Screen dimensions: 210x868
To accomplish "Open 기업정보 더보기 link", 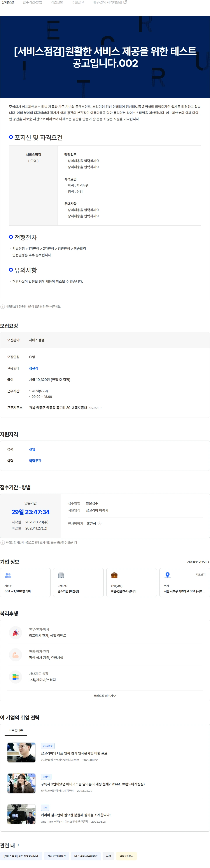I will 198,562.
